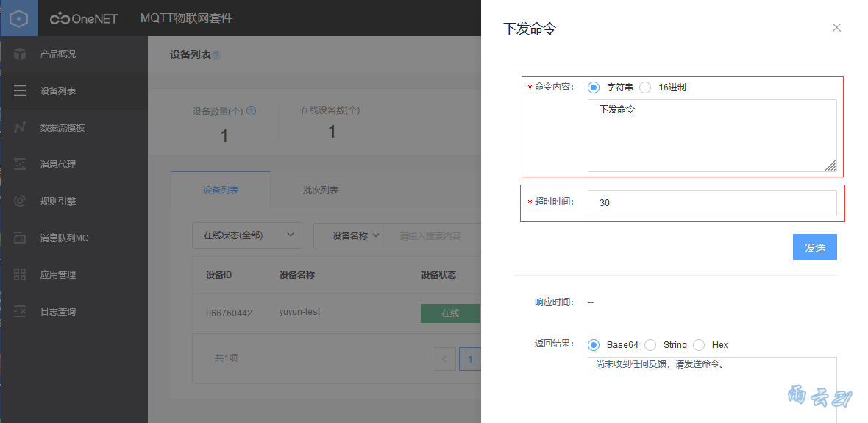
Task: Click the 在线设备数(个) label
Action: (330, 110)
